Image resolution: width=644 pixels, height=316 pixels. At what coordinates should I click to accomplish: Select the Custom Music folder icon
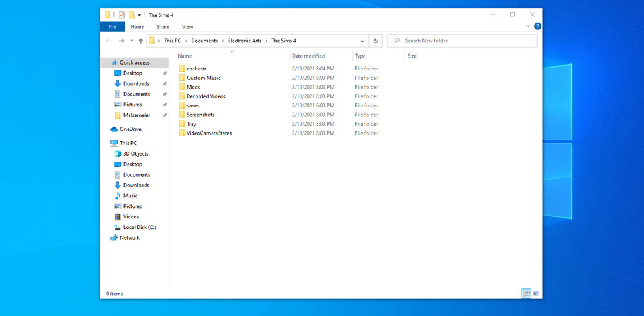click(182, 78)
